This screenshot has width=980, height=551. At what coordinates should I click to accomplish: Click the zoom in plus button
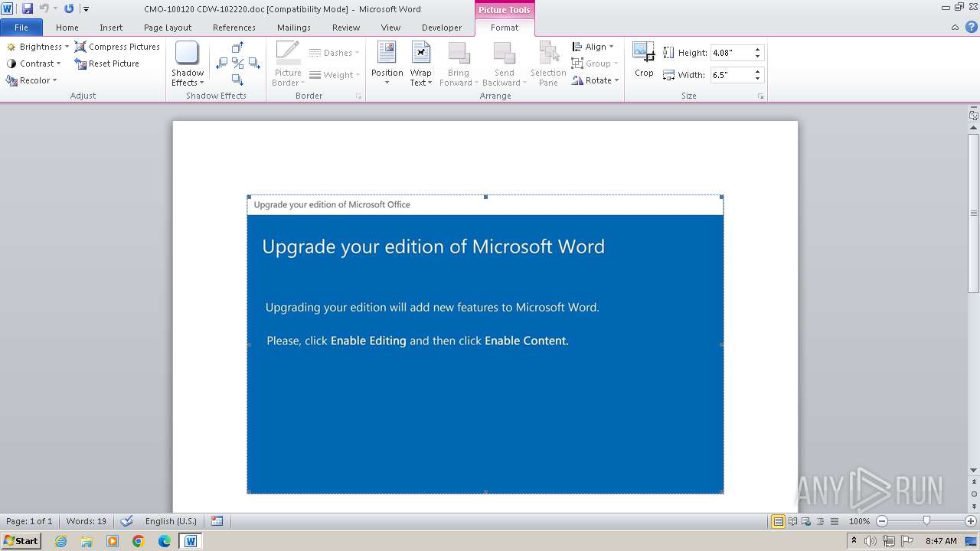[971, 521]
